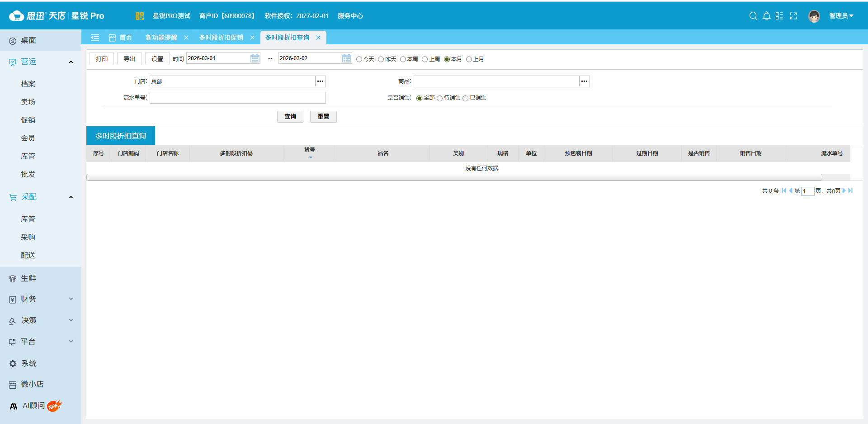Open the 首页 tab
Image resolution: width=868 pixels, height=424 pixels.
(x=125, y=38)
